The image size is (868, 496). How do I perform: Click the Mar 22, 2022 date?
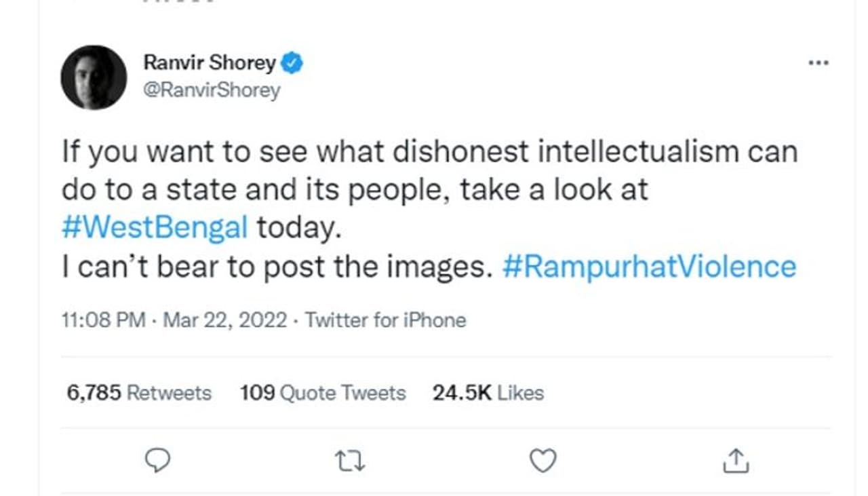click(225, 320)
